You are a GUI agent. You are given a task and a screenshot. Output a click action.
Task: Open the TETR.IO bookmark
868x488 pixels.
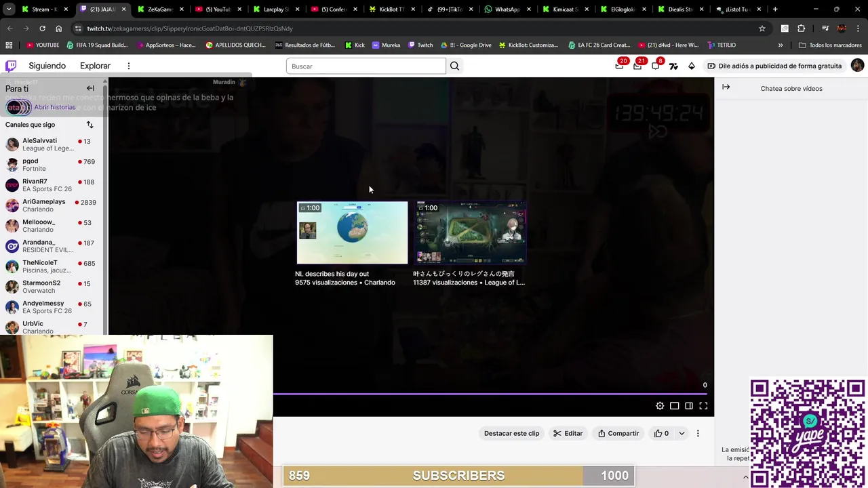click(722, 45)
